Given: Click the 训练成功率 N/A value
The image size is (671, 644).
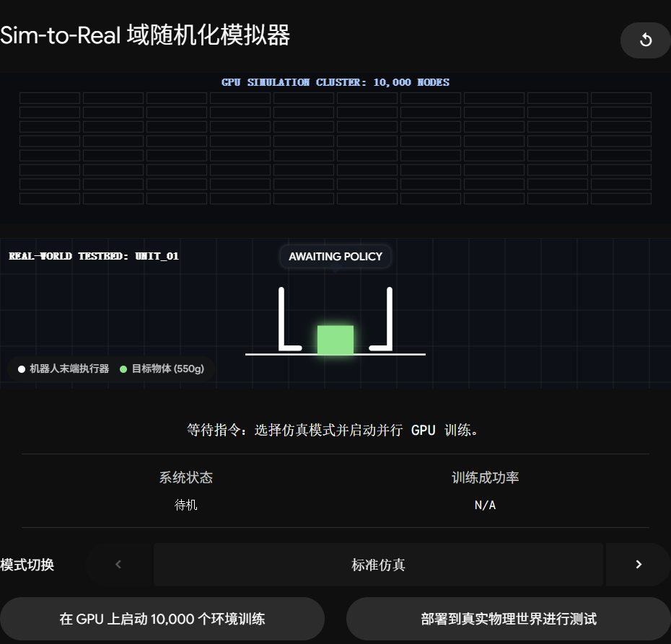Looking at the screenshot, I should (485, 505).
